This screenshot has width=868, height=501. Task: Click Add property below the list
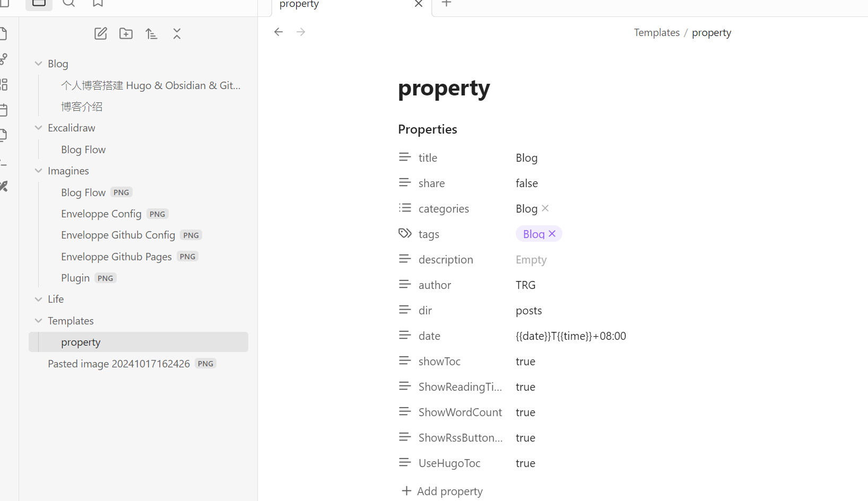(449, 491)
